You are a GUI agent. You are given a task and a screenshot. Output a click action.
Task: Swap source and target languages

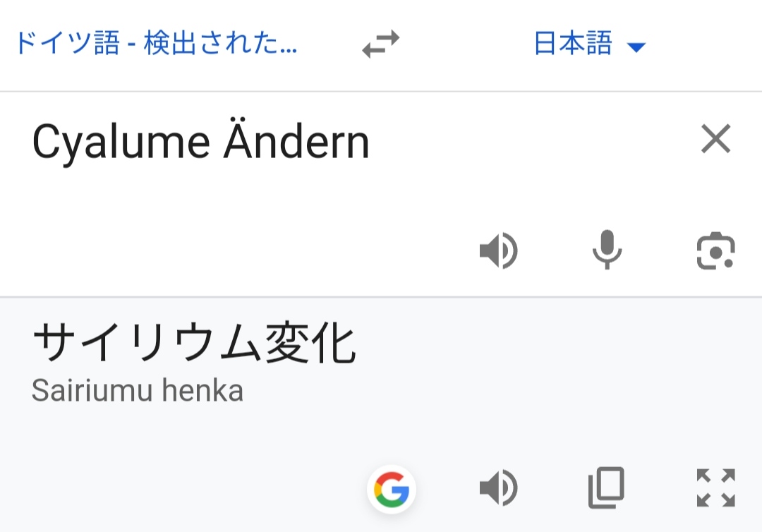[380, 44]
